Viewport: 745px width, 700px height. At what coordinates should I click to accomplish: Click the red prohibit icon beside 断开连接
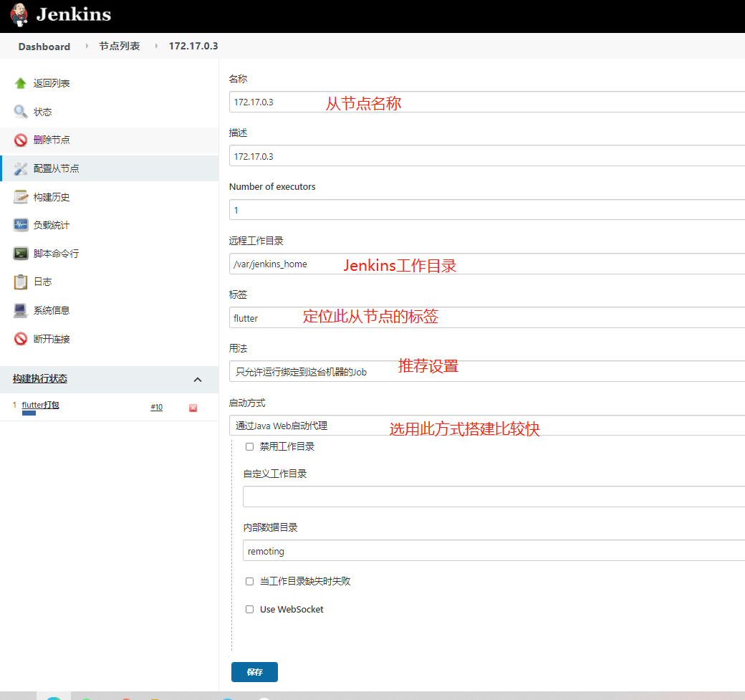21,339
